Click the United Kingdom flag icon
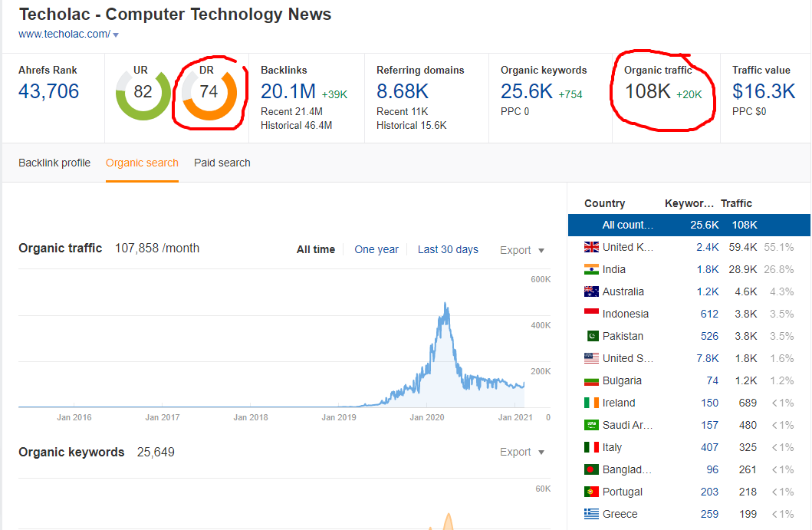812x530 pixels. (591, 247)
